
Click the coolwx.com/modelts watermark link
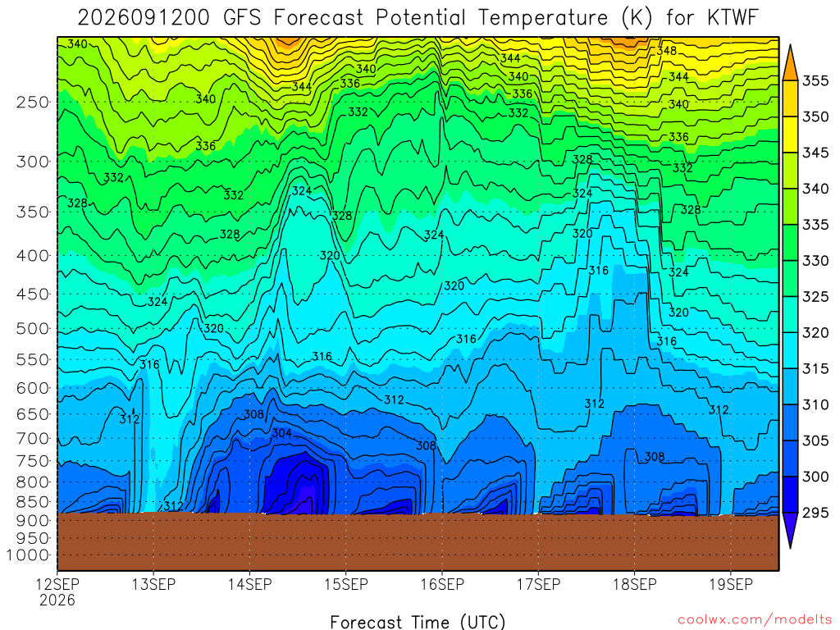point(755,620)
